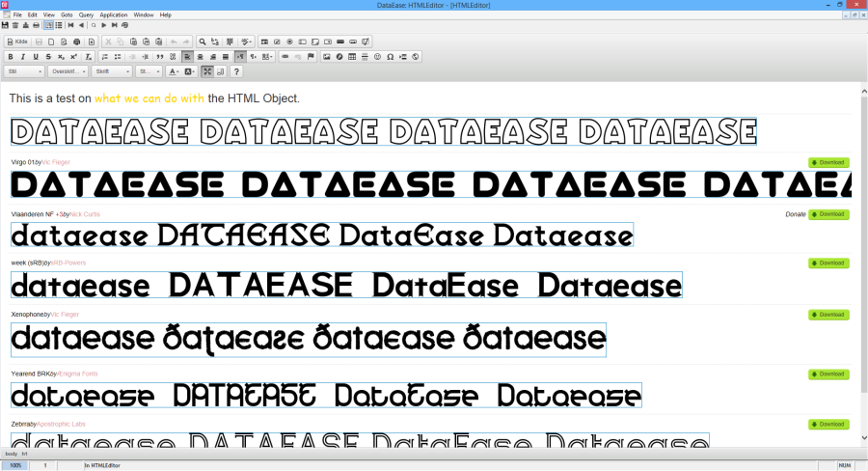Toggle the Align Right button
The height and width of the screenshot is (471, 868).
[212, 57]
